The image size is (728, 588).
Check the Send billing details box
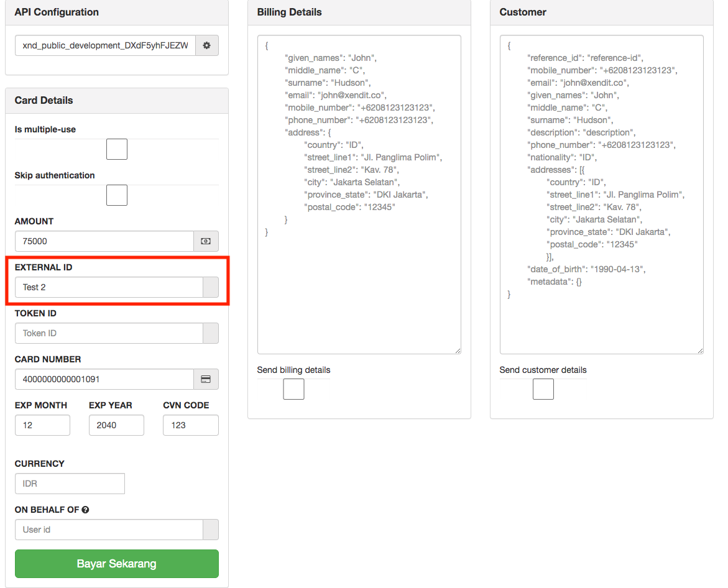coord(294,389)
